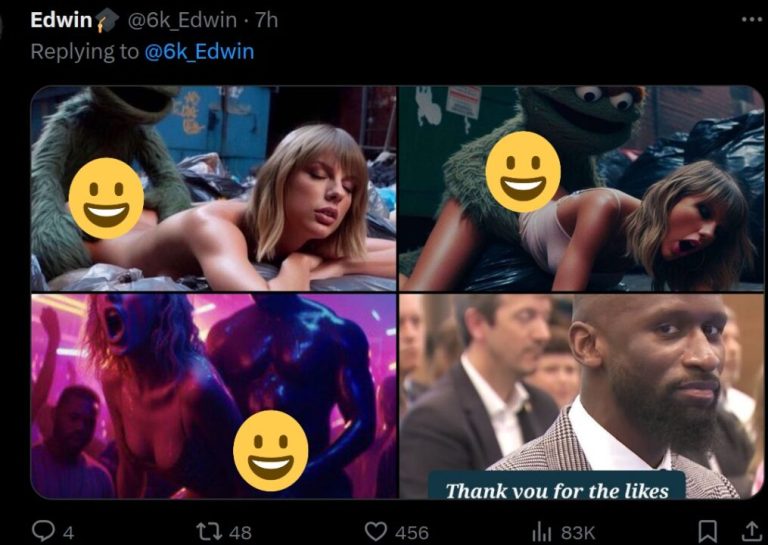Open the Edwin display name profile
Image resolution: width=768 pixels, height=545 pixels.
coord(62,20)
